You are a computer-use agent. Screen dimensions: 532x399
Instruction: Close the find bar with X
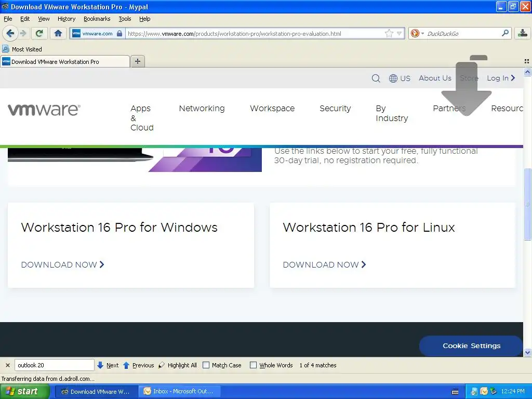[7, 365]
